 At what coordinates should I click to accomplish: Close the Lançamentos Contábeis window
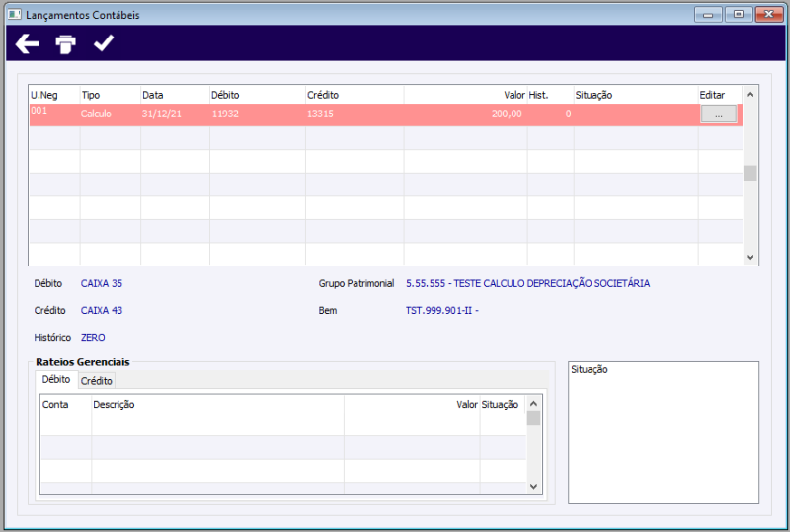pos(769,14)
